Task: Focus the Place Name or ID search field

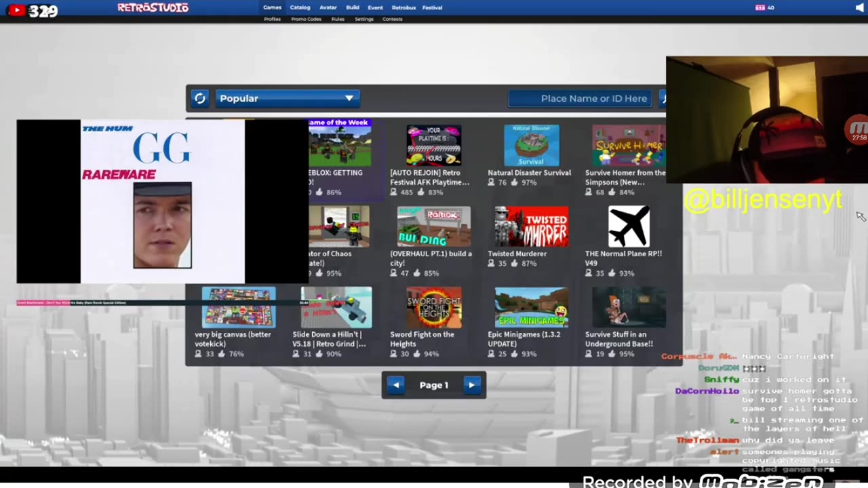Action: [x=580, y=98]
